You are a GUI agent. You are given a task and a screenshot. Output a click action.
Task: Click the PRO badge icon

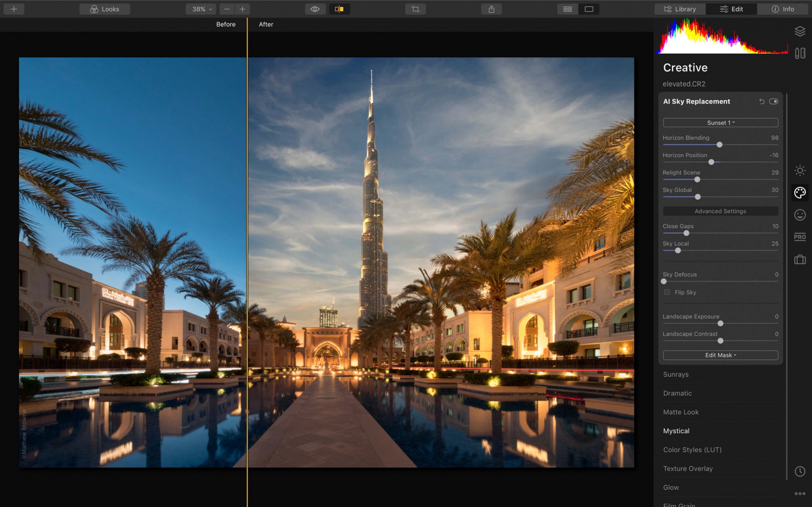[x=800, y=237]
